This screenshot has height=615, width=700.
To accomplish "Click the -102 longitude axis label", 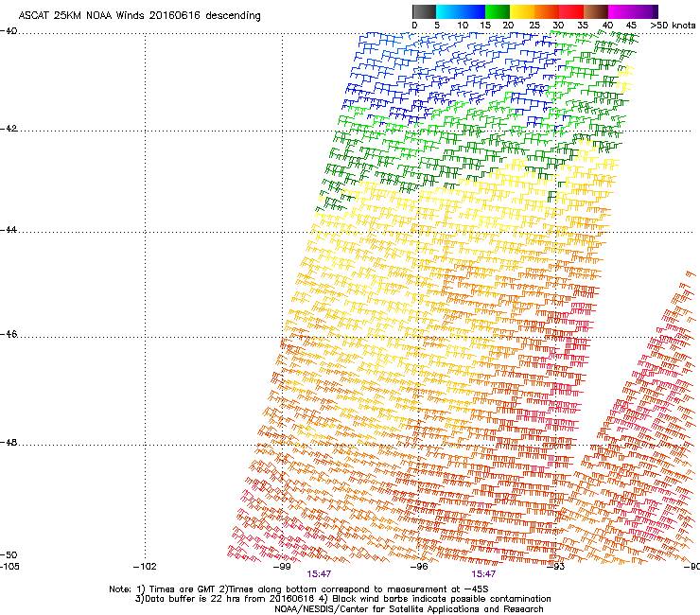I will coord(145,567).
